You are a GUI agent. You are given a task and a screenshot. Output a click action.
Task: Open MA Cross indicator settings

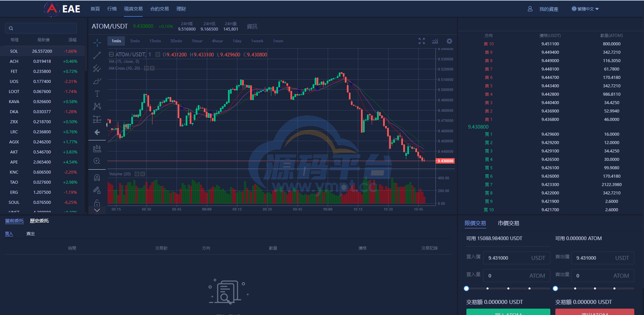146,68
